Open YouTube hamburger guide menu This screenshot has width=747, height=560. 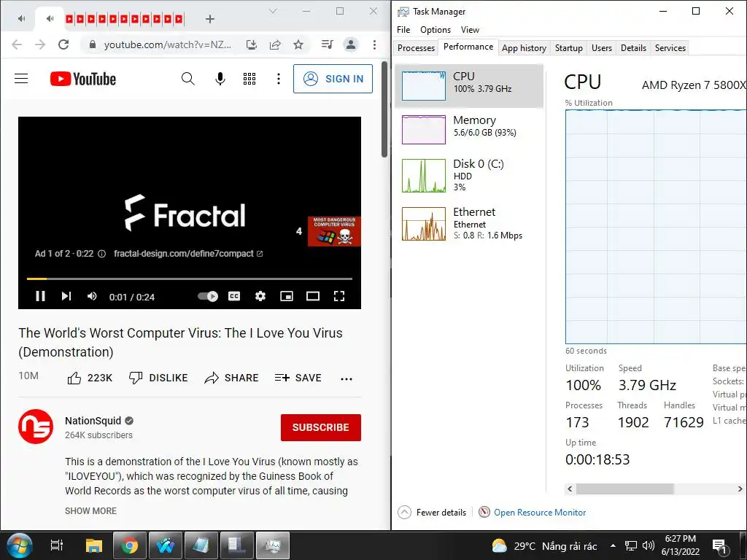click(21, 79)
